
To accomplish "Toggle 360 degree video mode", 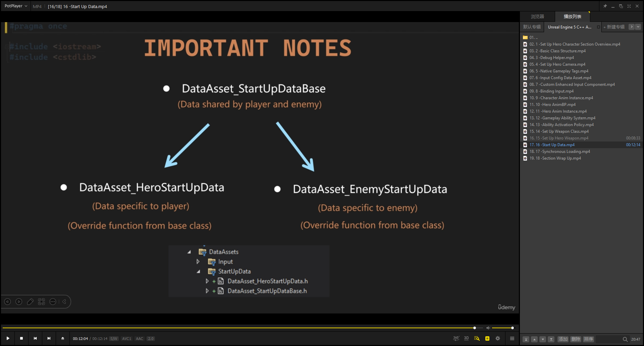I will pos(456,338).
